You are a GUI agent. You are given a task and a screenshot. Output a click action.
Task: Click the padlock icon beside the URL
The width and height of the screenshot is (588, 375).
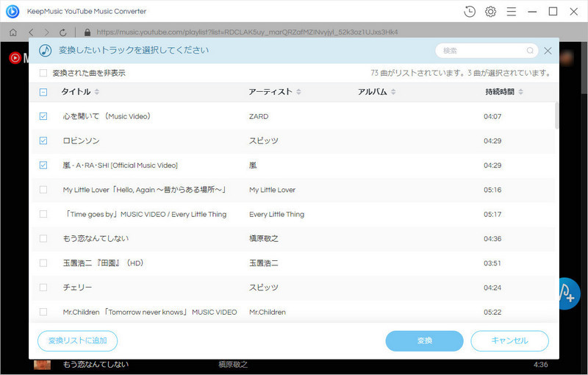tap(87, 32)
